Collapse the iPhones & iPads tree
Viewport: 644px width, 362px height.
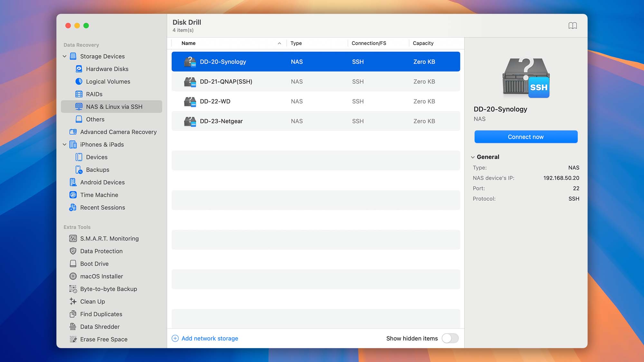(x=64, y=144)
